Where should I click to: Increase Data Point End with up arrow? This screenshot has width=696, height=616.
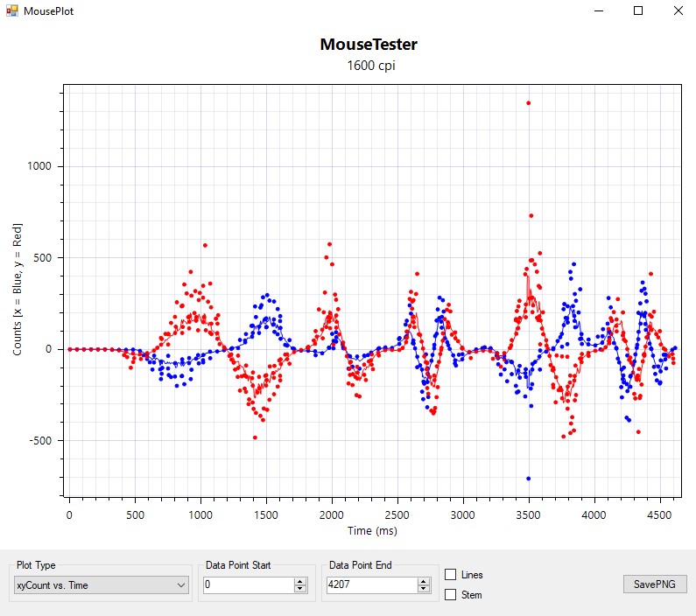[424, 581]
